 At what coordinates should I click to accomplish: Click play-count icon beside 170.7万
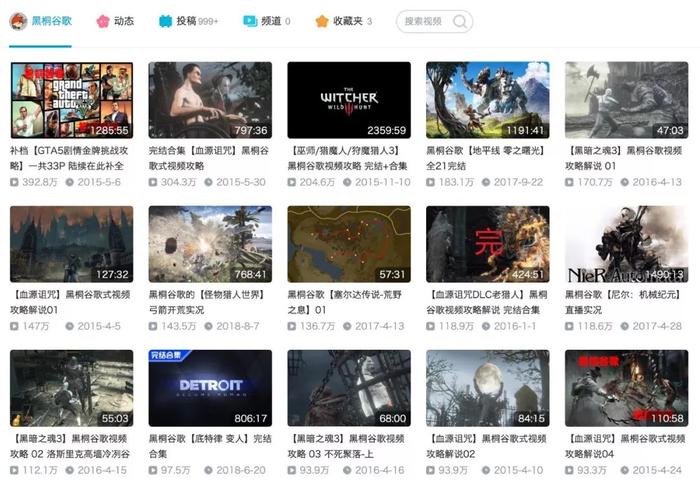569,182
